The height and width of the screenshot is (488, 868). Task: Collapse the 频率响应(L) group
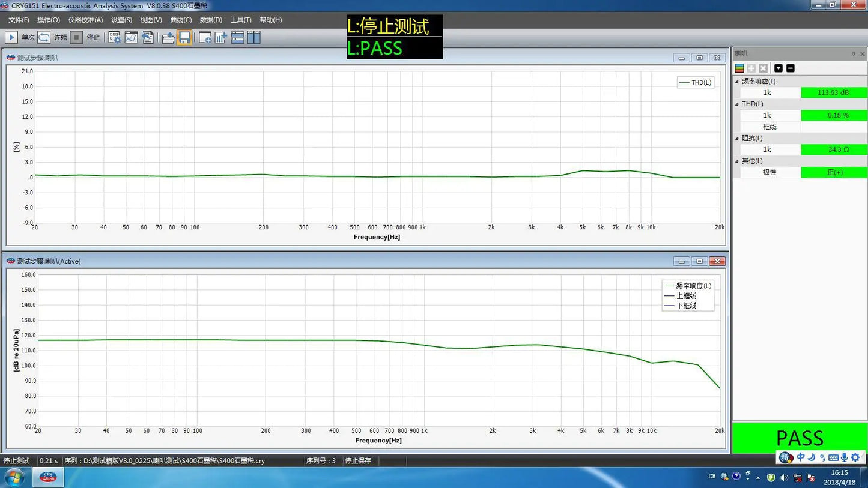tap(738, 81)
